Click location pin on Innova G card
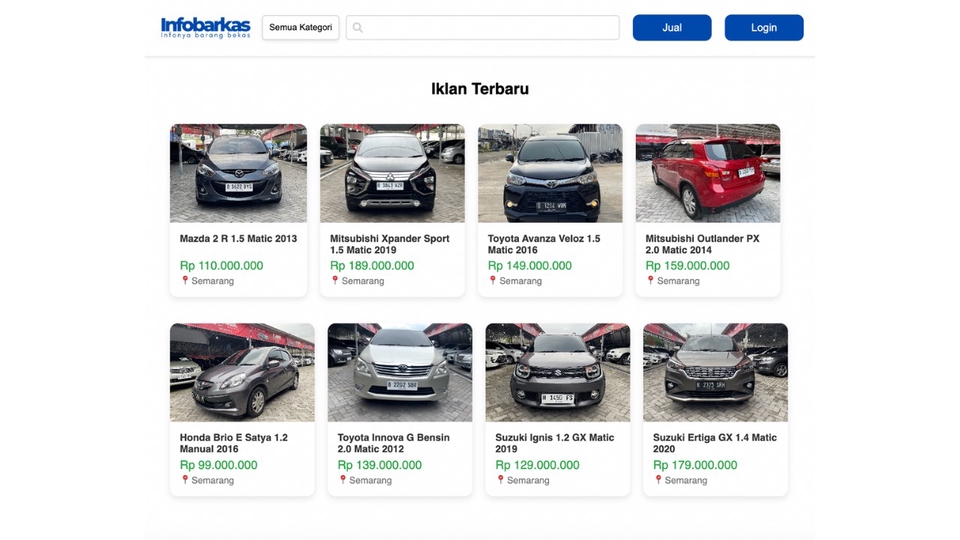The width and height of the screenshot is (960, 540). [343, 480]
